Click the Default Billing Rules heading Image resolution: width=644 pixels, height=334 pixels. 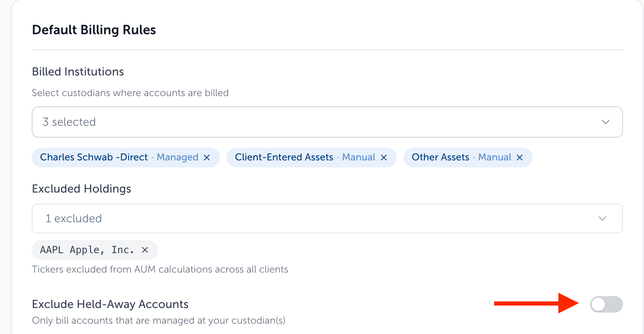point(94,30)
